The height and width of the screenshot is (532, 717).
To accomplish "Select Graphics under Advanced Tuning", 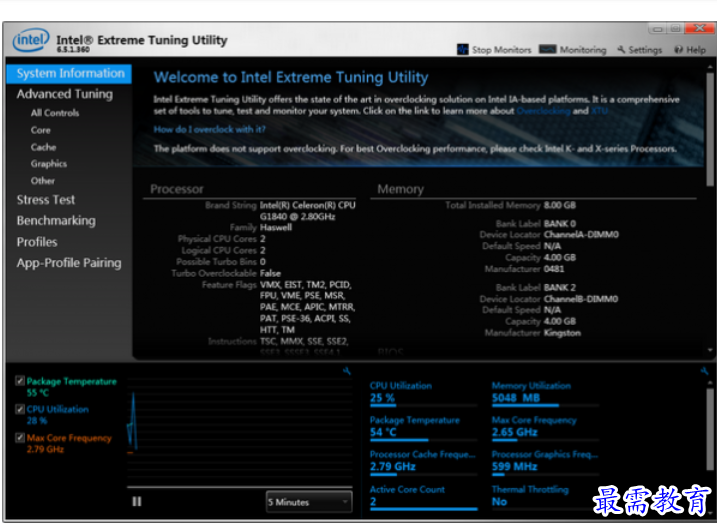I will coord(49,164).
